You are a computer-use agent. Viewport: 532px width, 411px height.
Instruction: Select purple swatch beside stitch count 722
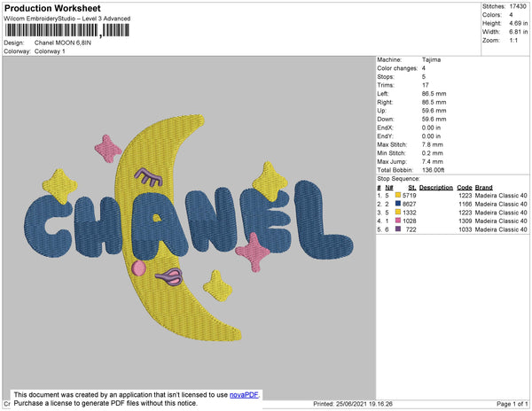pyautogui.click(x=398, y=229)
